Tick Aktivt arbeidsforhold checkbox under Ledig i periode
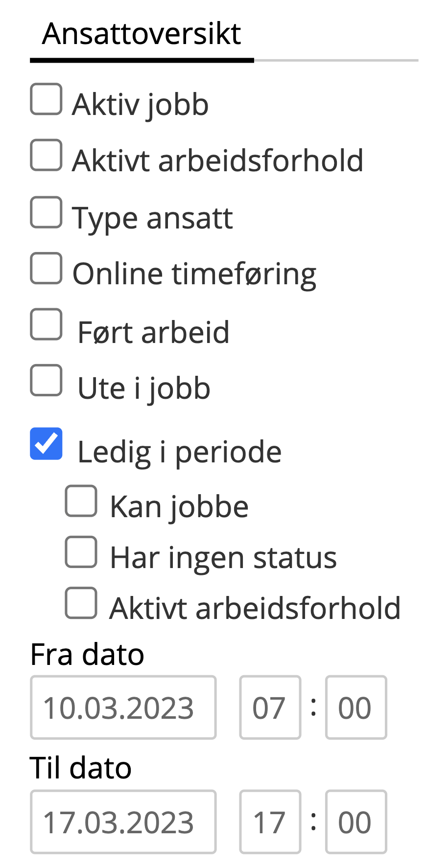The width and height of the screenshot is (427, 868). [81, 603]
